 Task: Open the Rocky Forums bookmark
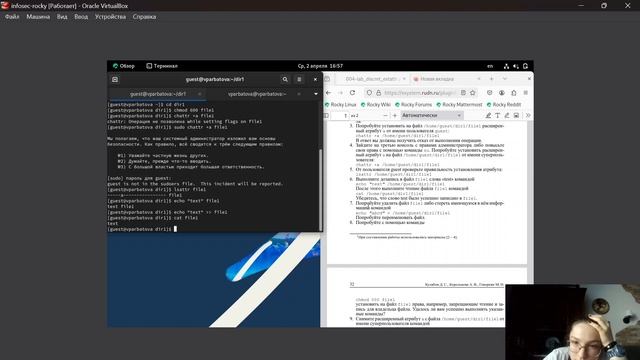click(x=413, y=104)
